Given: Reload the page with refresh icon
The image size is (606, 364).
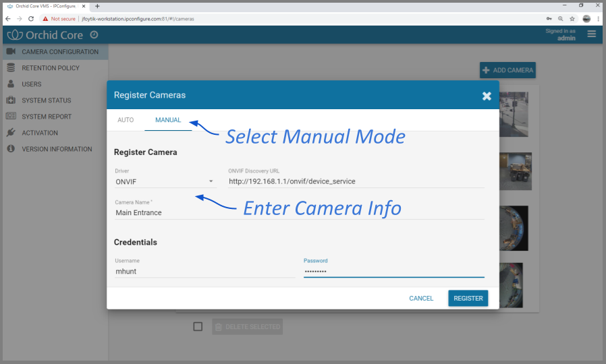Looking at the screenshot, I should pyautogui.click(x=31, y=18).
